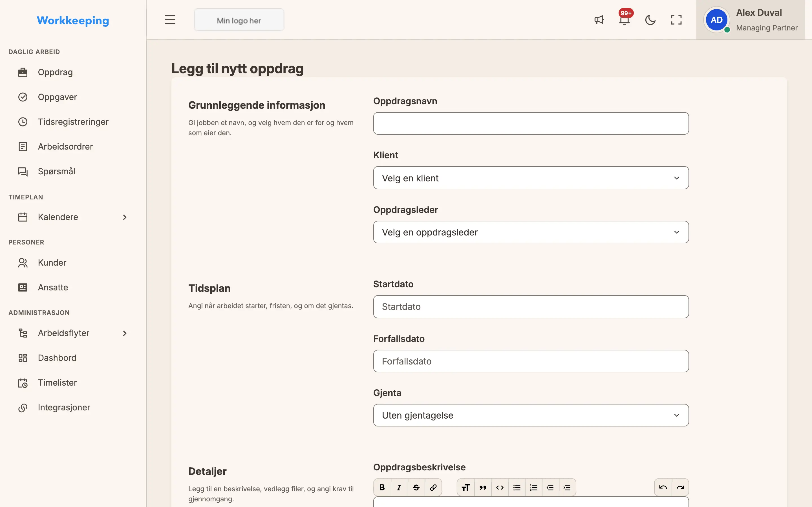Open the Gjenta repetition dropdown
The width and height of the screenshot is (812, 507).
point(531,415)
